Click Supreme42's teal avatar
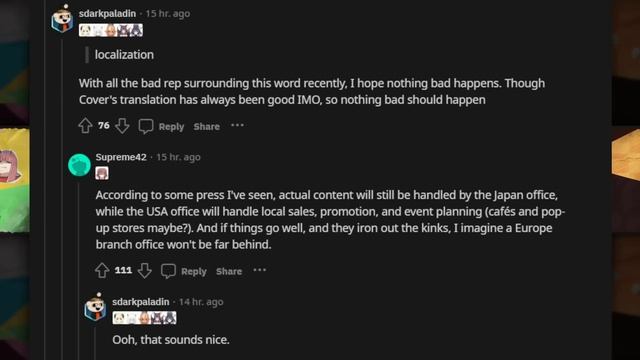This screenshot has width=640, height=360. [x=79, y=165]
